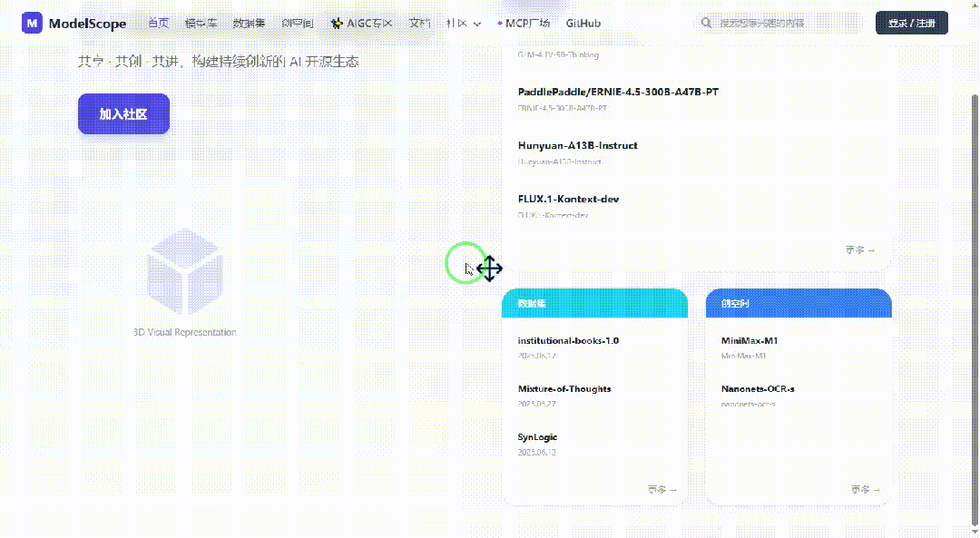Click the ModelScope purple M logo icon
Image resolution: width=980 pixels, height=538 pixels.
tap(32, 23)
